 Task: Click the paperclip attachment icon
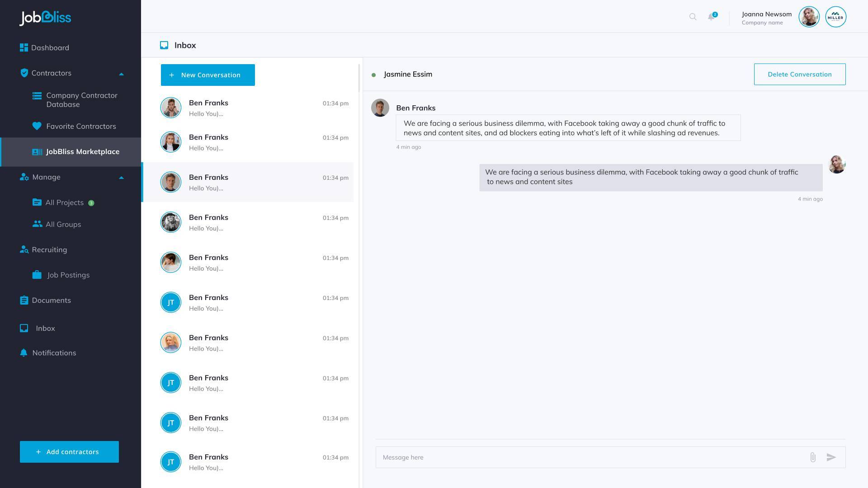click(812, 457)
